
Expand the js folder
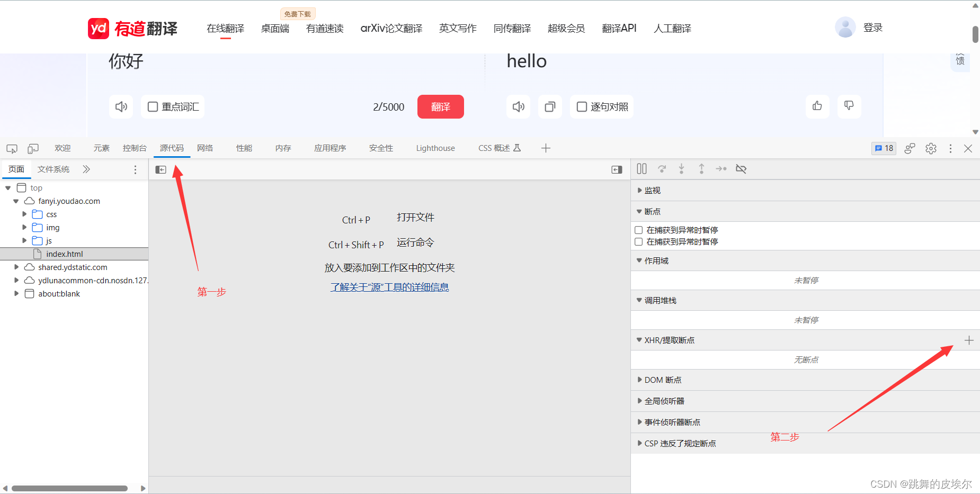click(x=24, y=241)
